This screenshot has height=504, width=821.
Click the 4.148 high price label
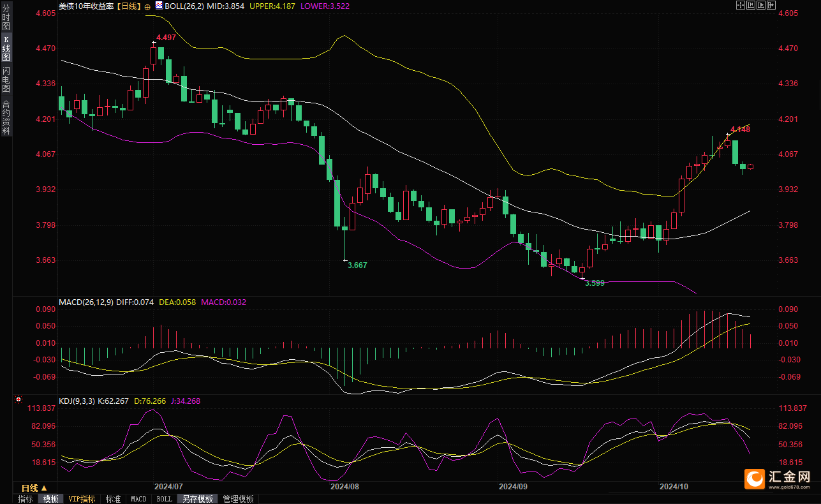[x=740, y=130]
